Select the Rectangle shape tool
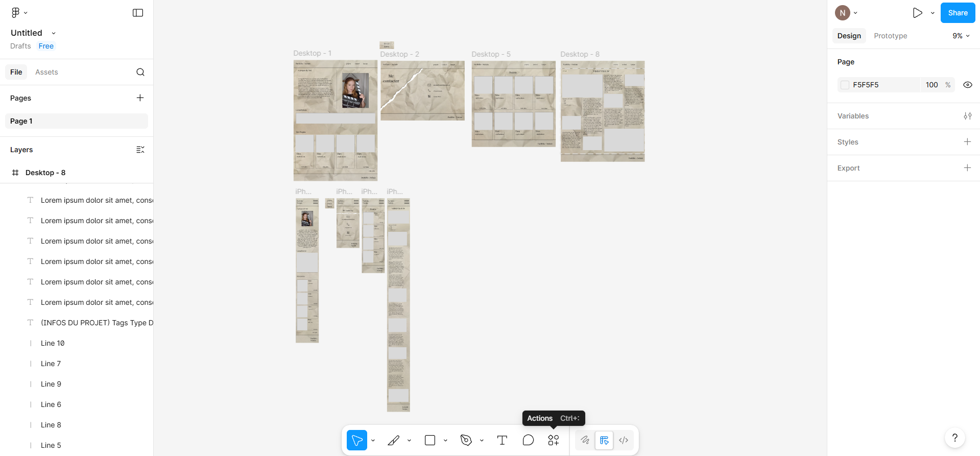Viewport: 980px width, 456px height. tap(430, 440)
